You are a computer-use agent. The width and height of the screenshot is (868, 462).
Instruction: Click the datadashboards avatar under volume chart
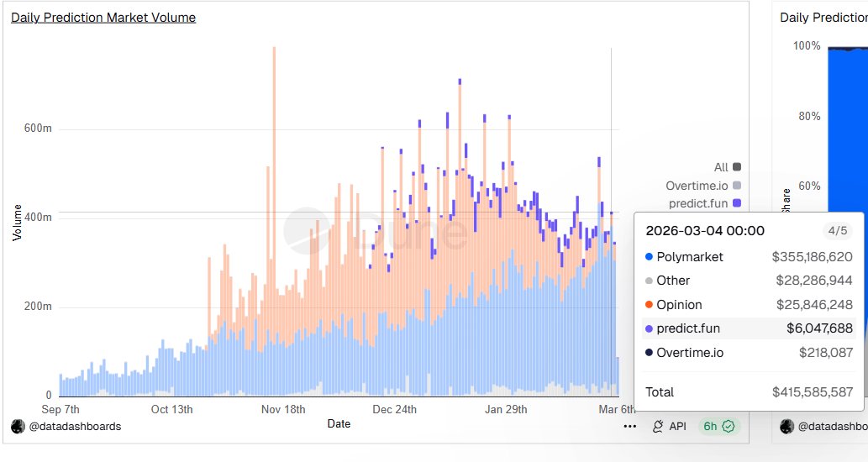[18, 426]
